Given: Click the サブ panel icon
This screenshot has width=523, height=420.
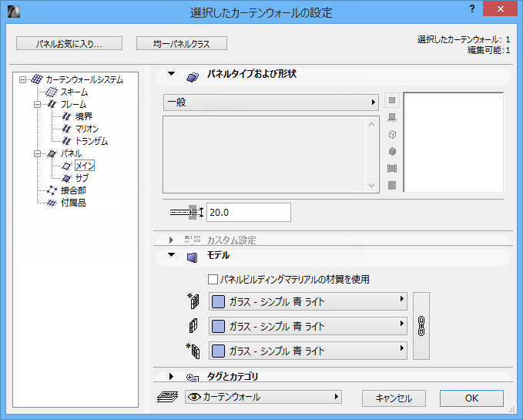Looking at the screenshot, I should tap(67, 178).
